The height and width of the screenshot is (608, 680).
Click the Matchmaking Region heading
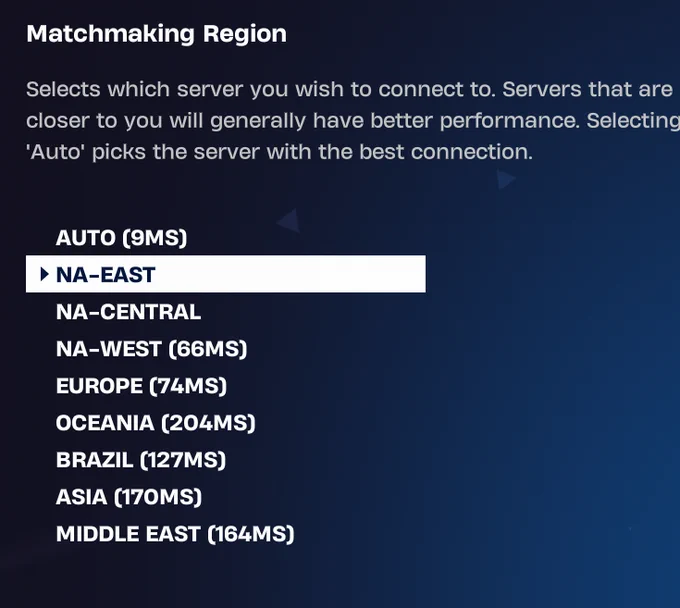point(156,34)
